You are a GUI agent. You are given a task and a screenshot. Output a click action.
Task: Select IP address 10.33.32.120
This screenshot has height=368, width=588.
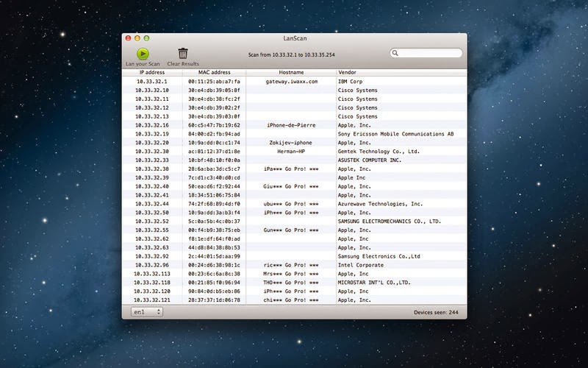click(x=152, y=291)
